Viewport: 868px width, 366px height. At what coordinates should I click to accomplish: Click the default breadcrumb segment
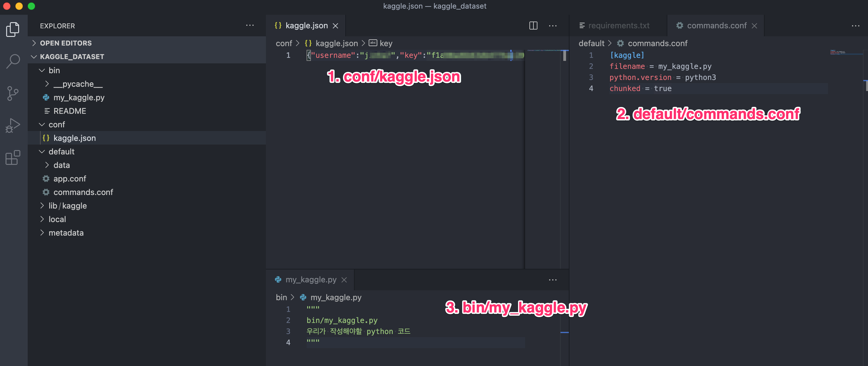(591, 43)
